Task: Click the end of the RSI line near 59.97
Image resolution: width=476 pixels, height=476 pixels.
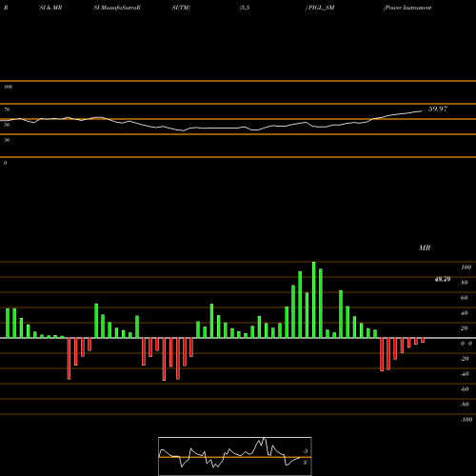Action: tap(422, 111)
